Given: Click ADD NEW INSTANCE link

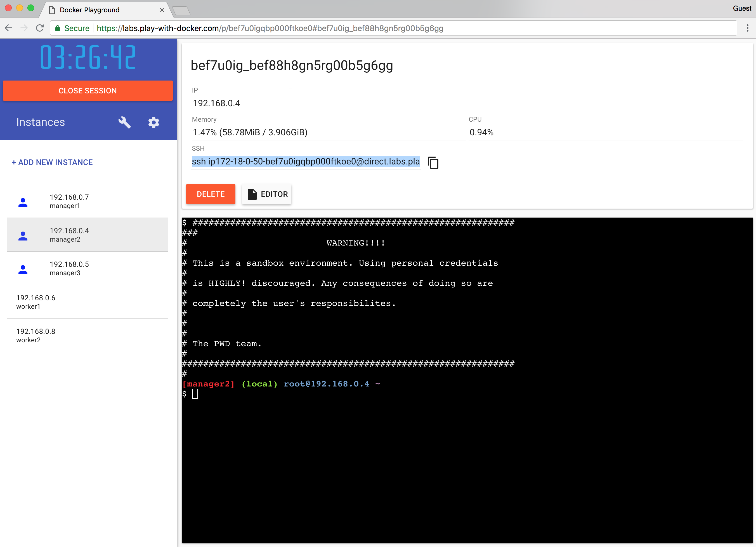Looking at the screenshot, I should [x=52, y=162].
